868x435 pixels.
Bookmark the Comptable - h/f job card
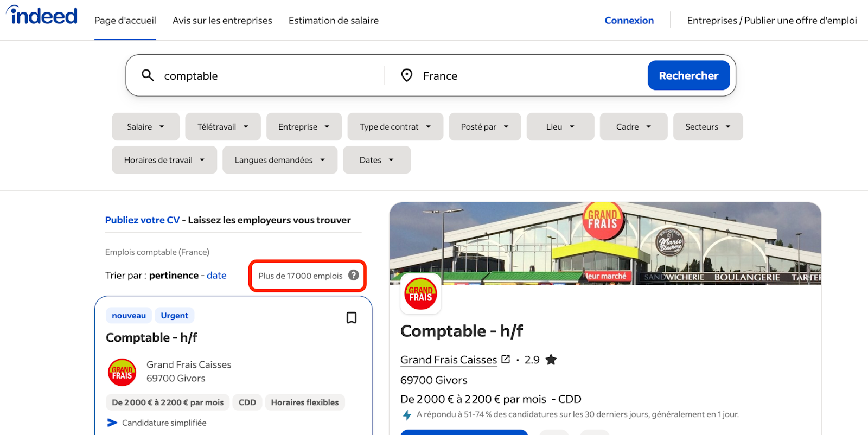352,318
